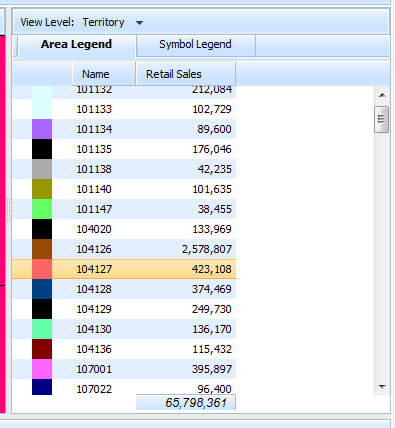Select the highlighted row 104127

pyautogui.click(x=124, y=269)
